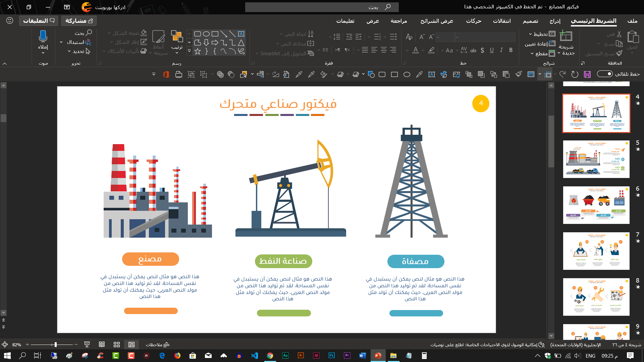Open Google Chrome from the taskbar

click(270, 356)
